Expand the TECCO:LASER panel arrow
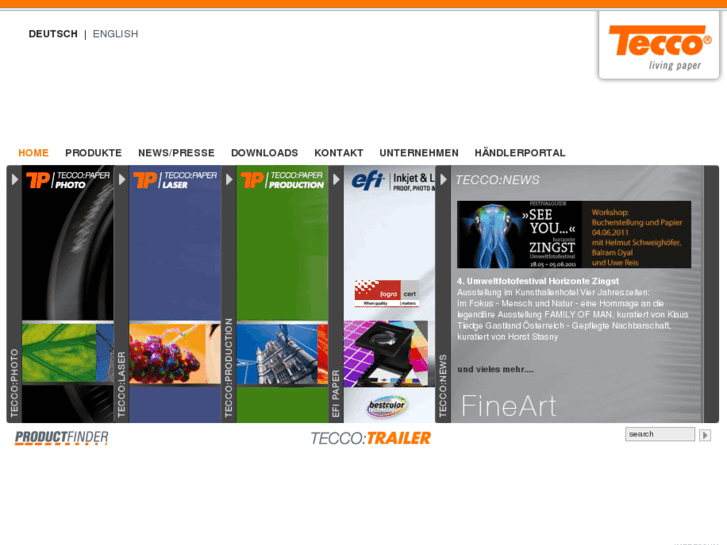This screenshot has width=727, height=545. pos(121,179)
